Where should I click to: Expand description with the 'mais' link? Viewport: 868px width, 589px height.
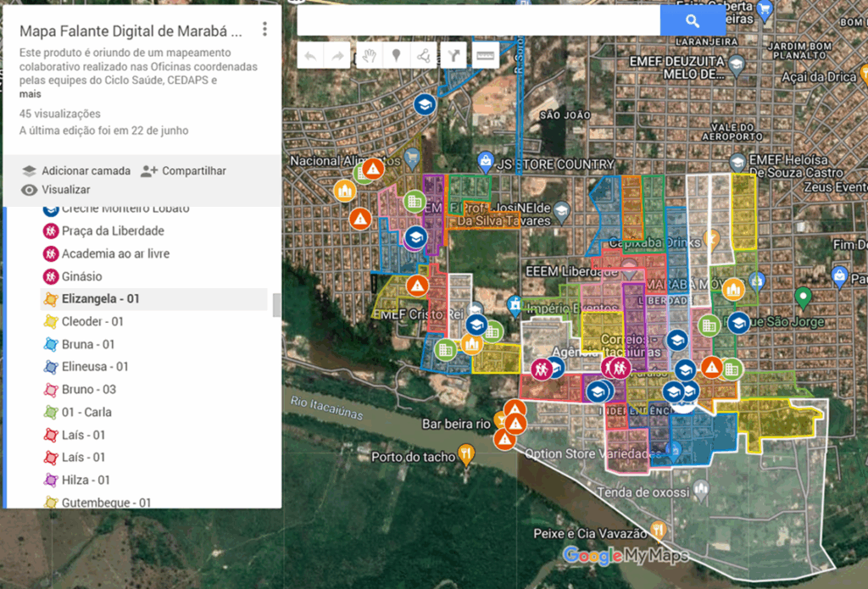(x=30, y=94)
